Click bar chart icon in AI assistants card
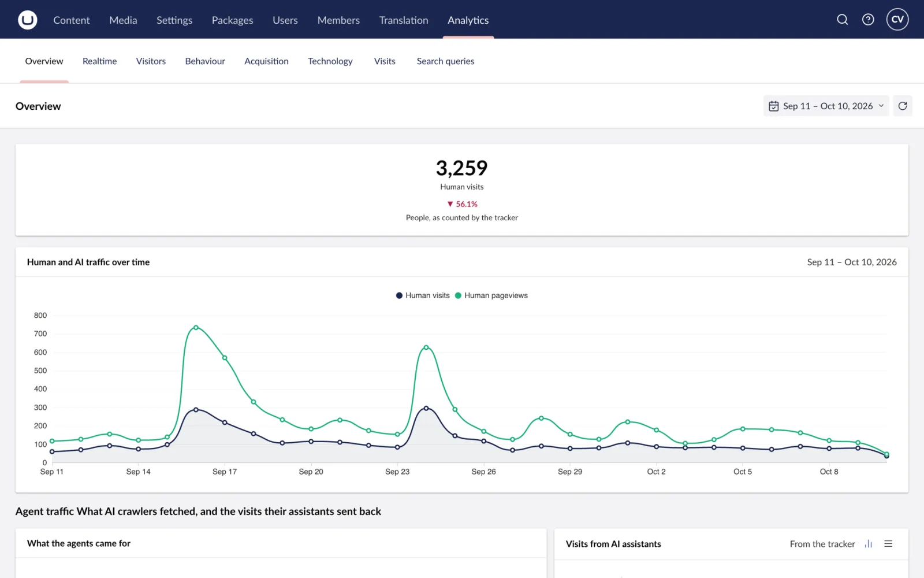Screen dimensions: 924x578 [868, 544]
